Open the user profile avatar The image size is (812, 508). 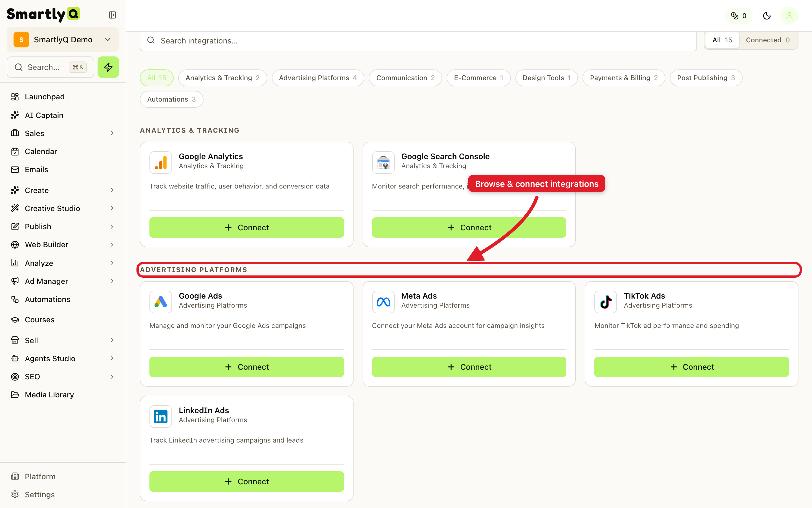[789, 16]
